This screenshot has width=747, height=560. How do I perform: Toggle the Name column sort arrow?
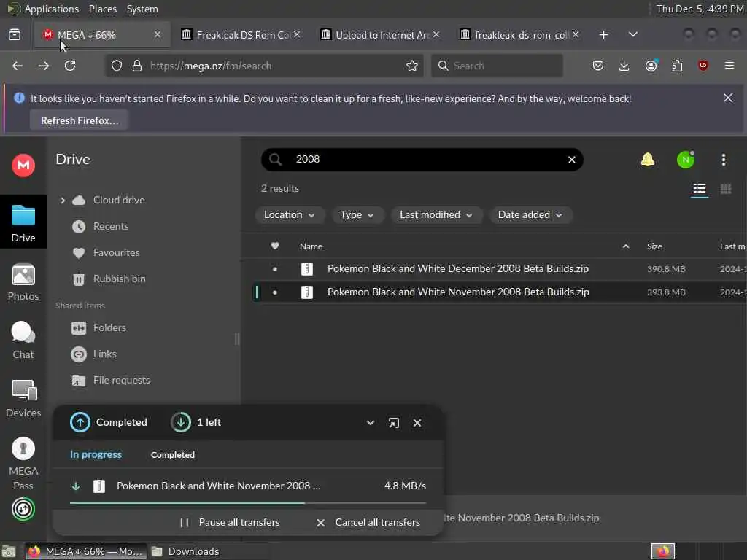click(x=625, y=246)
